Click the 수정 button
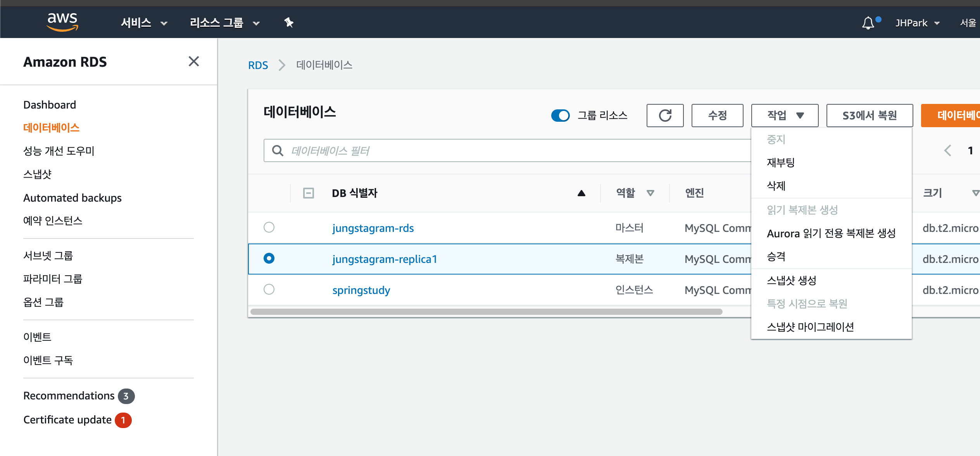980x456 pixels. point(717,115)
